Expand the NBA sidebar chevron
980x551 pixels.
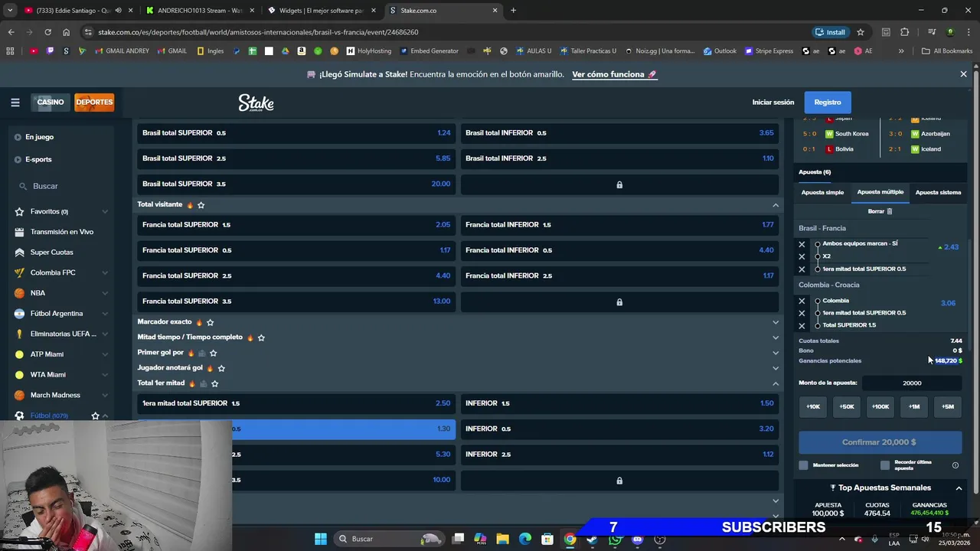(105, 293)
